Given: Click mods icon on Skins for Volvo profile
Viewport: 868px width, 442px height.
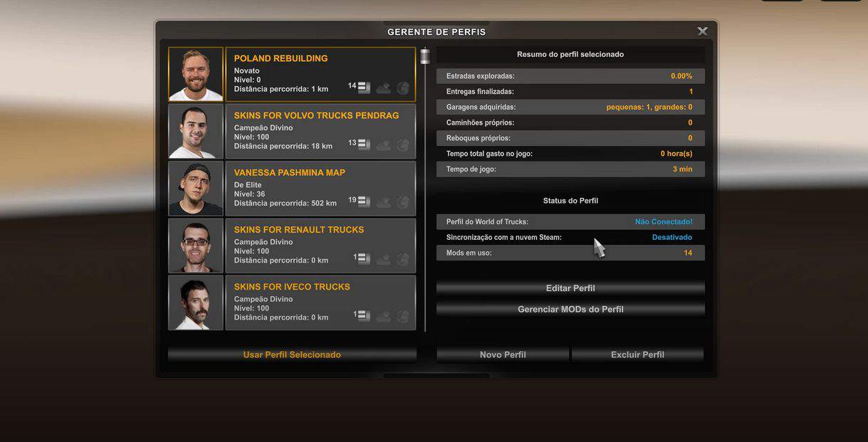Looking at the screenshot, I should (364, 144).
